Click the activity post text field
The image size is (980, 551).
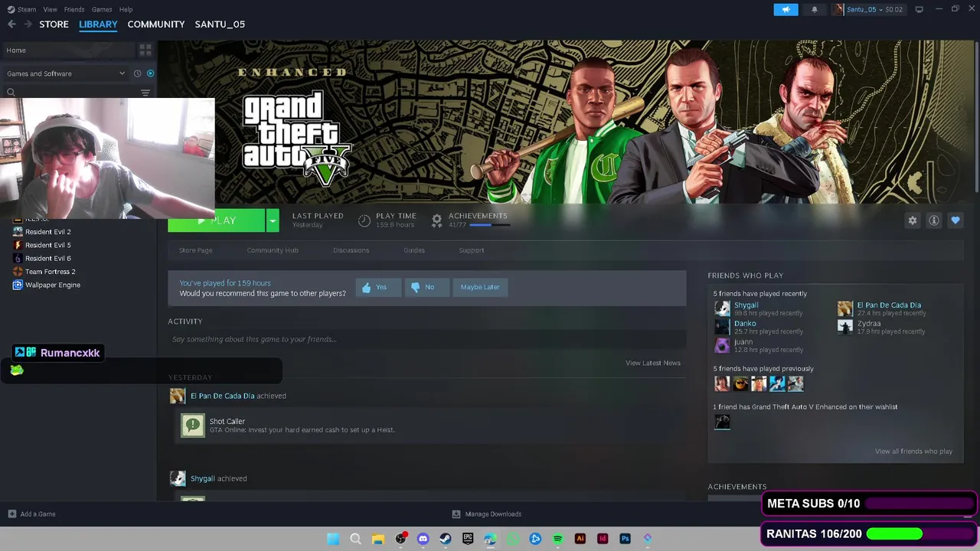point(426,339)
